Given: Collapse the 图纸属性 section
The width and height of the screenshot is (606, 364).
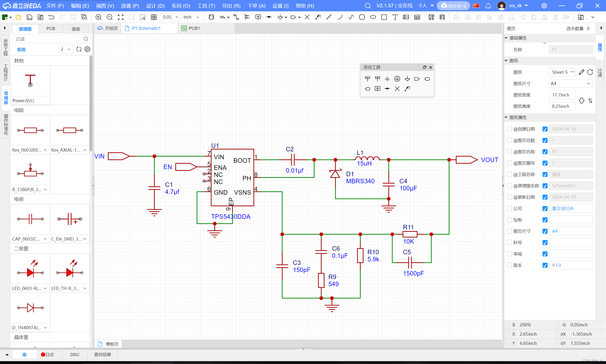Looking at the screenshot, I should point(506,118).
